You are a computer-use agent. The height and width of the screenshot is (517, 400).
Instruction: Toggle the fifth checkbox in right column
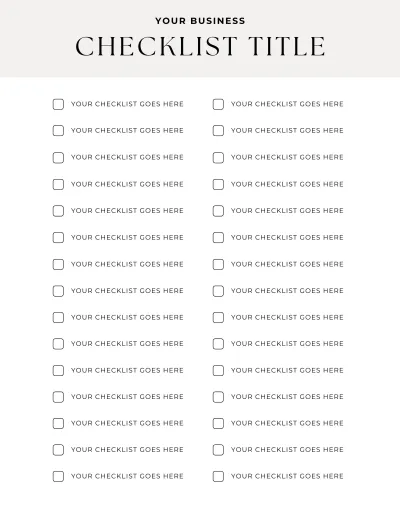218,211
